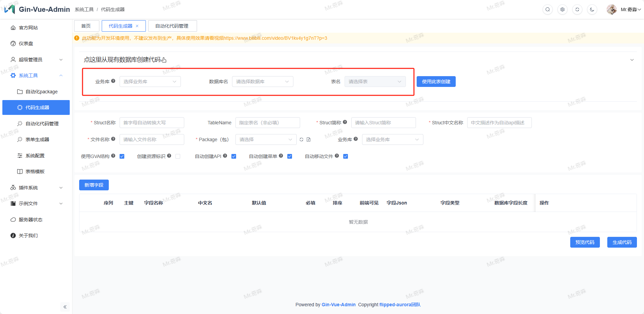Uncheck the 使用GVA结构 checkbox
Screen dimensions: 644x314
pos(122,156)
